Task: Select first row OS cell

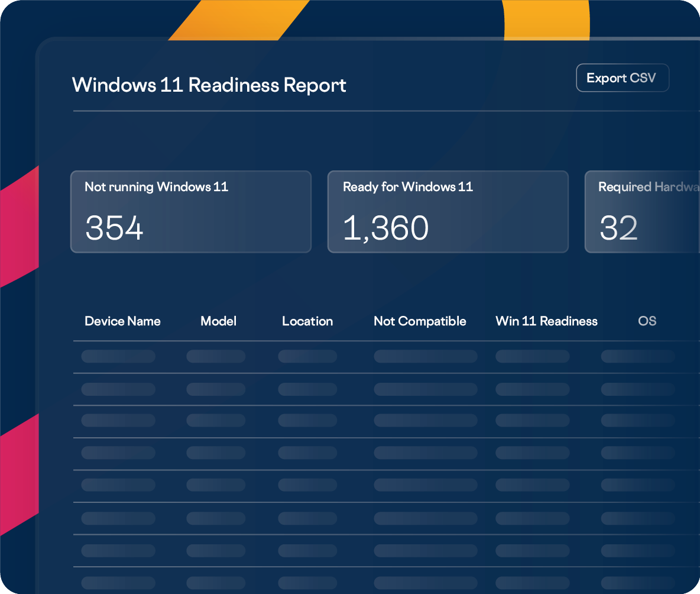Action: pyautogui.click(x=638, y=356)
